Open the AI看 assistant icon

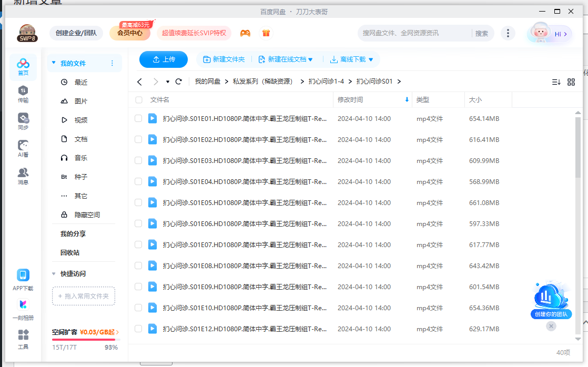(x=23, y=149)
